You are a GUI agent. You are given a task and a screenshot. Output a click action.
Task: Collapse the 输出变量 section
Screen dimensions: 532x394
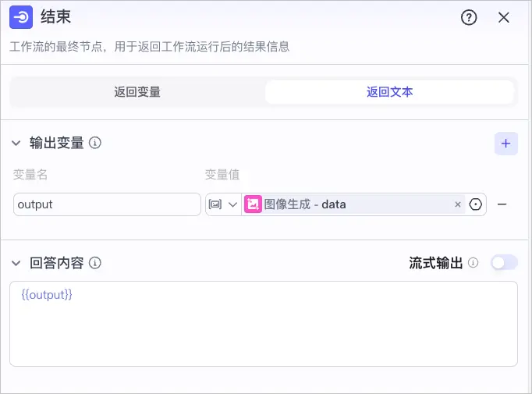pyautogui.click(x=16, y=143)
